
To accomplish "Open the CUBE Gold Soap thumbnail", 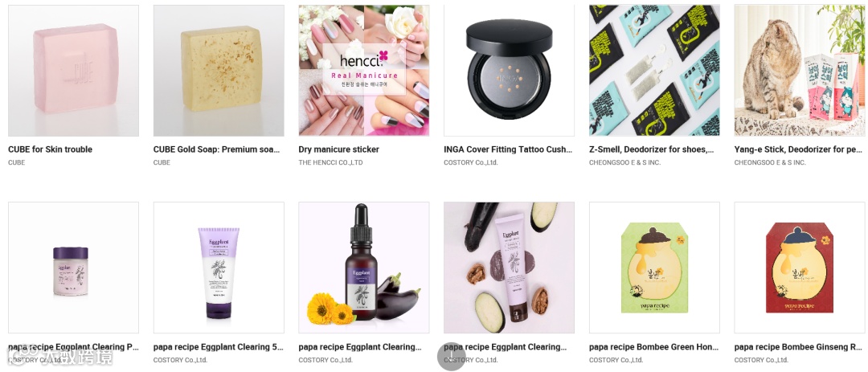I will pyautogui.click(x=219, y=71).
